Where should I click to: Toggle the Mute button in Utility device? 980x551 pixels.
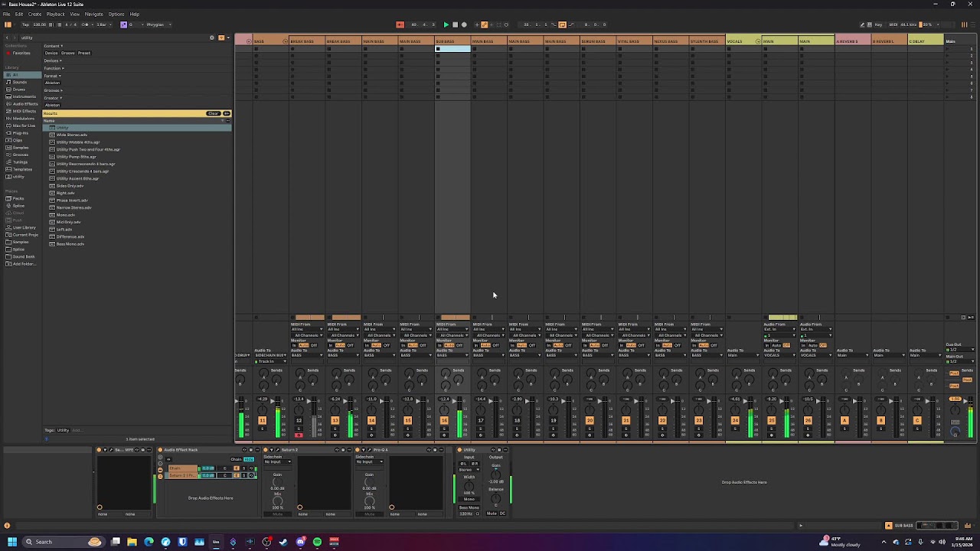(x=492, y=514)
